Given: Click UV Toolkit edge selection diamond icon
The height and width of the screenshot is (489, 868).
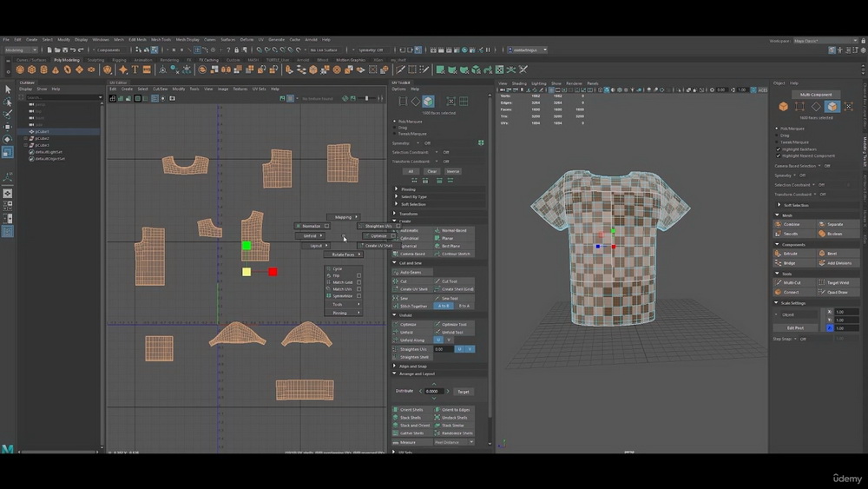Looking at the screenshot, I should coord(415,102).
